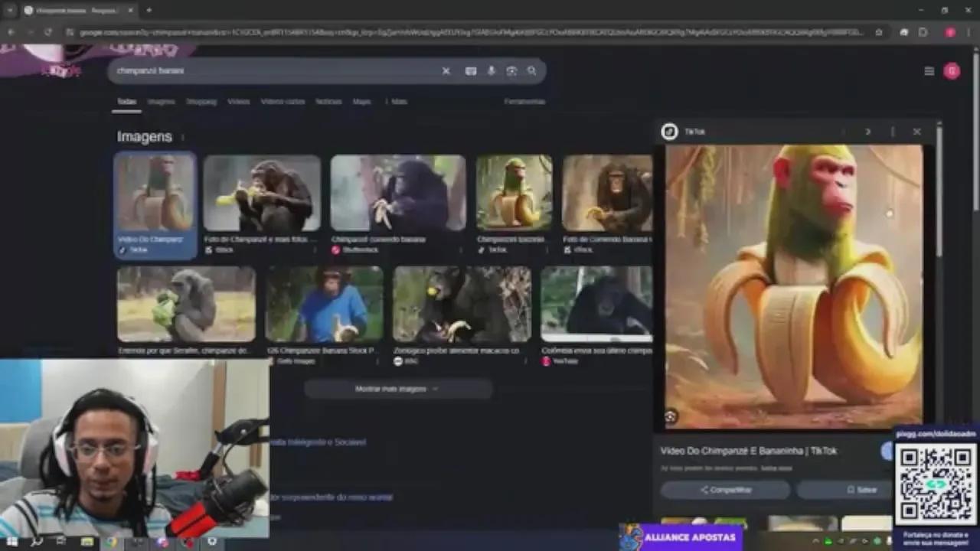
Task: Start a voice search via the microphone icon
Action: pyautogui.click(x=491, y=70)
